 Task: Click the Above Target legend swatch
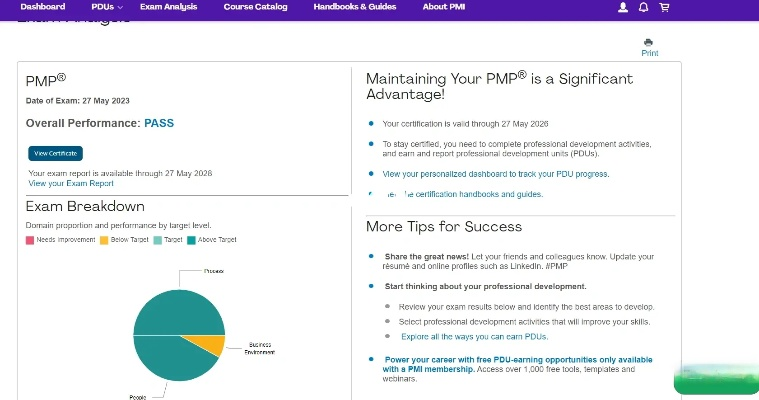pyautogui.click(x=190, y=240)
